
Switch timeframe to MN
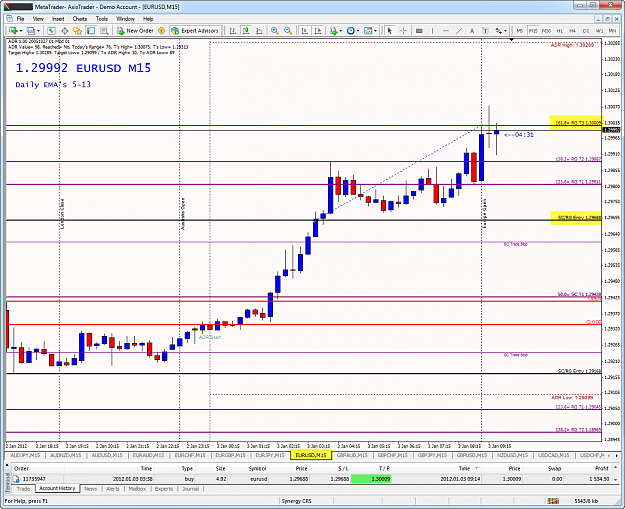[612, 31]
